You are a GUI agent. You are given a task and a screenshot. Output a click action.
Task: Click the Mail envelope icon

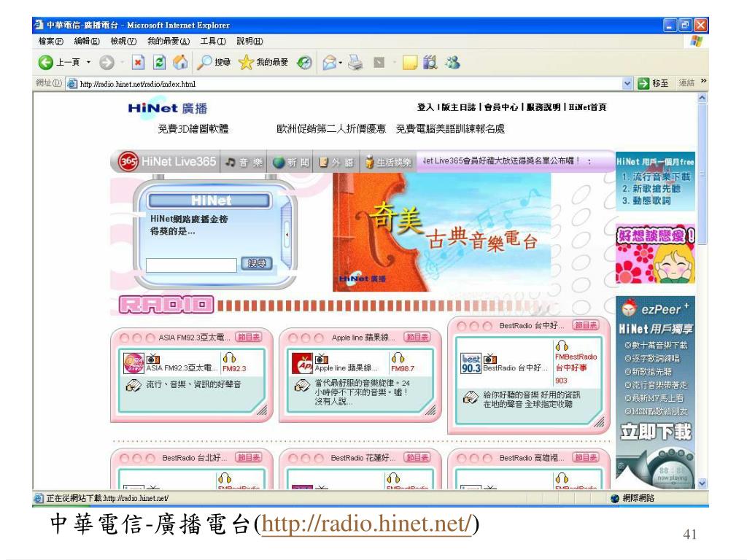[329, 63]
